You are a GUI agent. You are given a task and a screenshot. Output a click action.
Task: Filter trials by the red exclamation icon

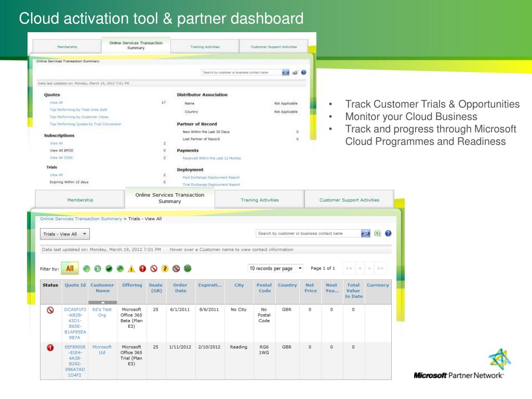142,269
